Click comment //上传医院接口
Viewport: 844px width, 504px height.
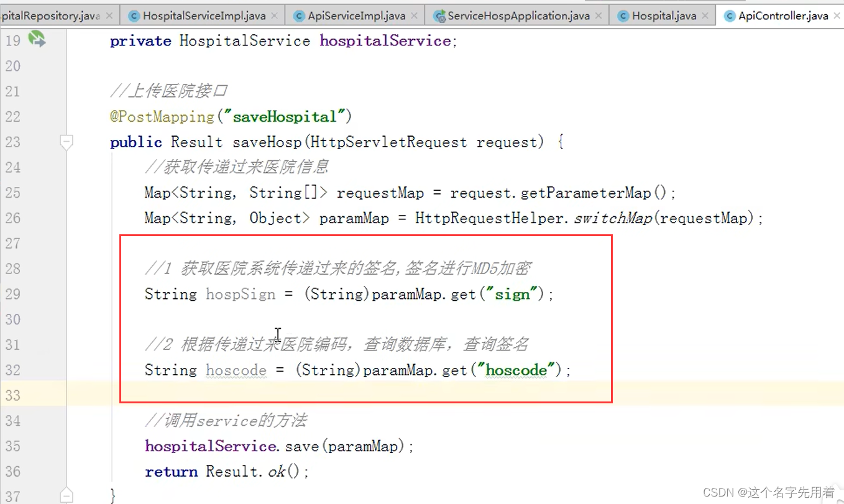pyautogui.click(x=168, y=91)
